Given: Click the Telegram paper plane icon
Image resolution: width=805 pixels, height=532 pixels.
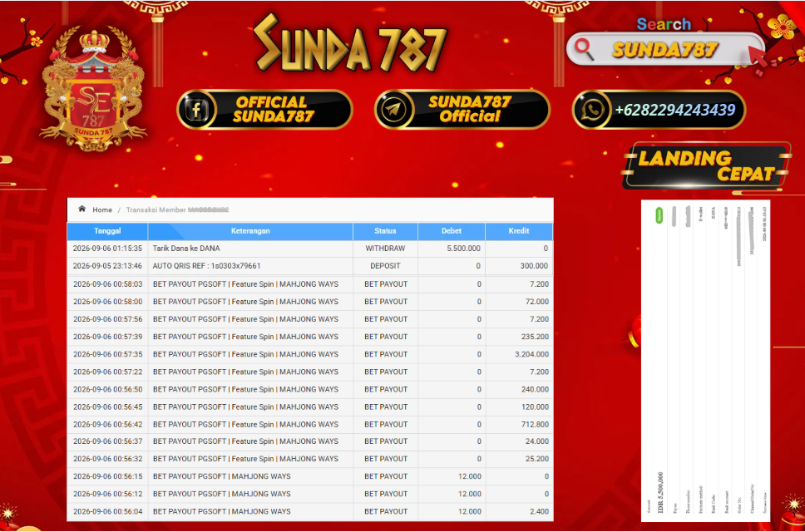Looking at the screenshot, I should click(393, 110).
